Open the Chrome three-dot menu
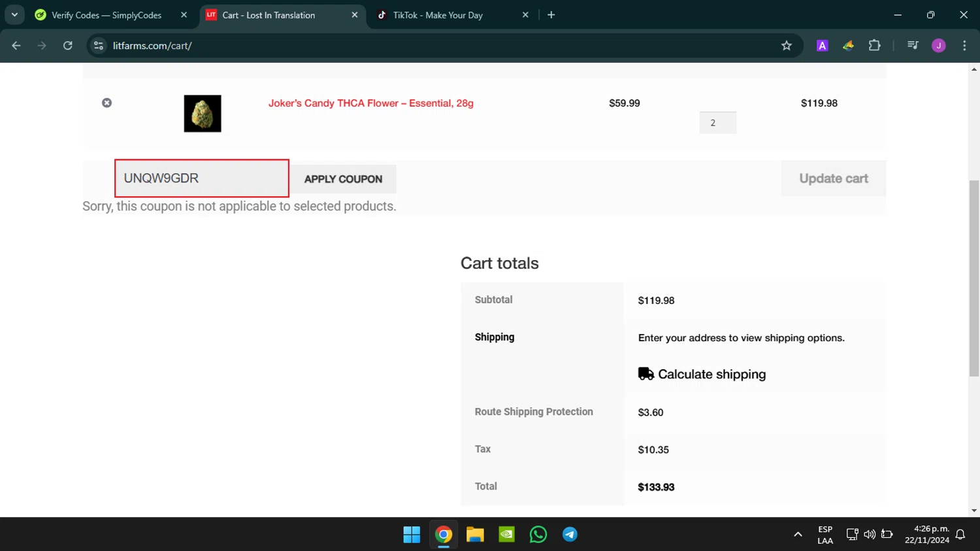Screen dimensions: 980x551 [964, 46]
